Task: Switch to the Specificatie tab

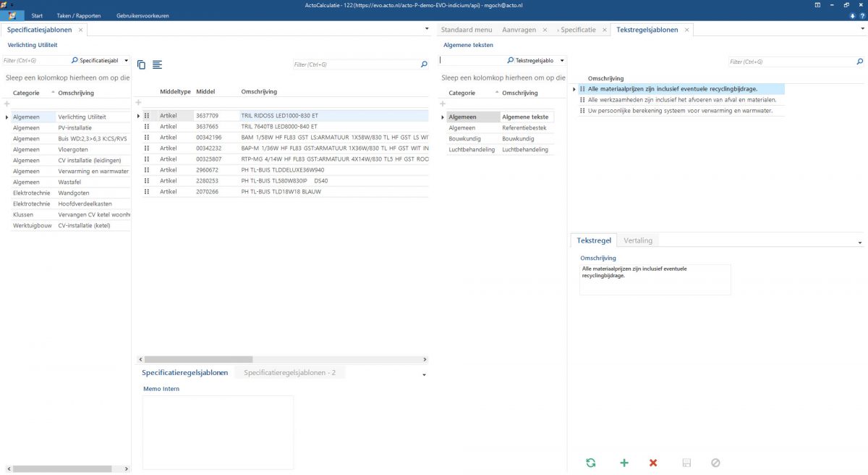Action: [x=578, y=30]
